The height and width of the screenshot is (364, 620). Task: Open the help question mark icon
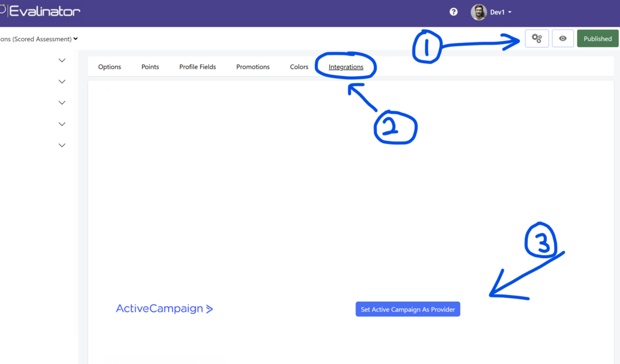coord(453,12)
